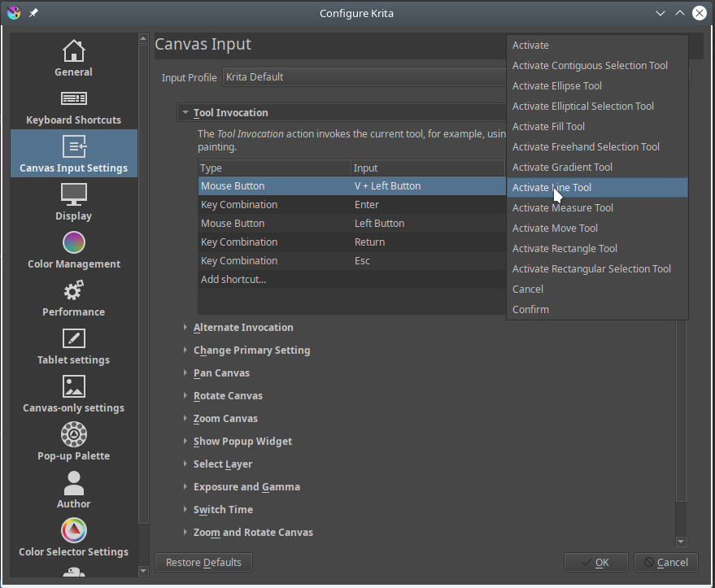Expand the Zoom and Rotate Canvas section
The image size is (715, 588).
point(185,532)
